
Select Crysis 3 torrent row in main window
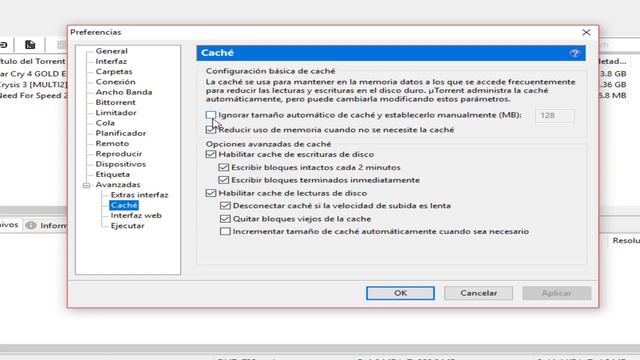pyautogui.click(x=33, y=84)
